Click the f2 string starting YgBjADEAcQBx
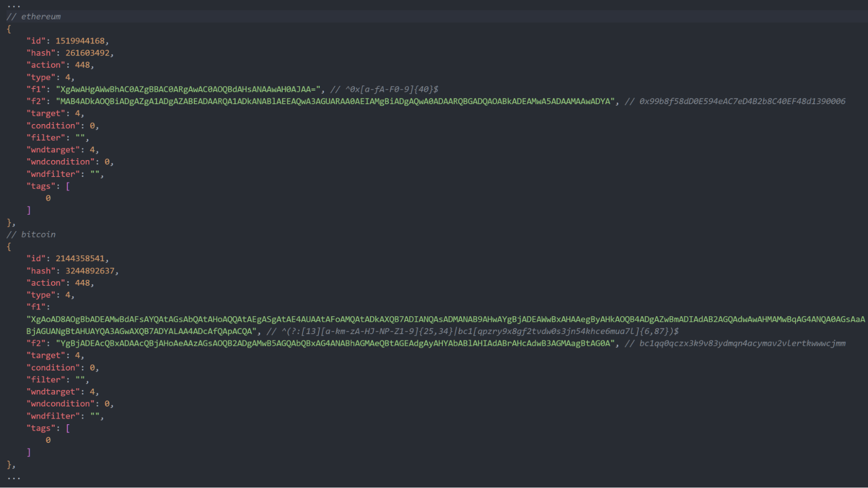This screenshot has height=488, width=868. click(x=335, y=344)
